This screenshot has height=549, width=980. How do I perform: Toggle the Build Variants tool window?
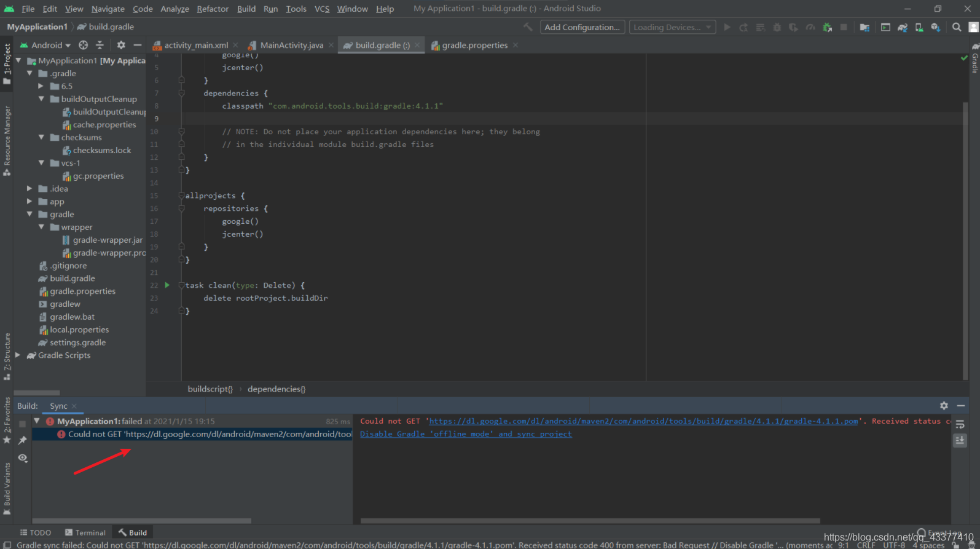click(x=7, y=489)
